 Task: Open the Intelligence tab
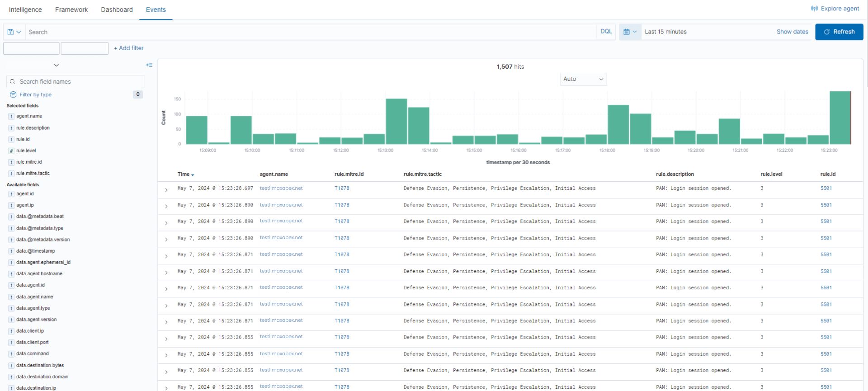(x=25, y=9)
